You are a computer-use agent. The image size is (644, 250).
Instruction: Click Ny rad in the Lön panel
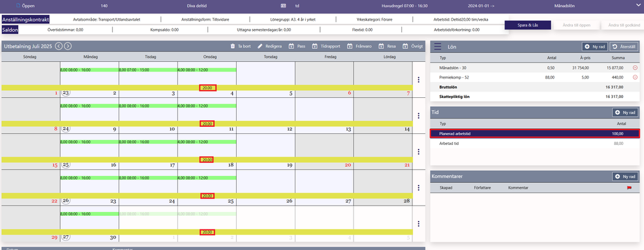(x=595, y=47)
